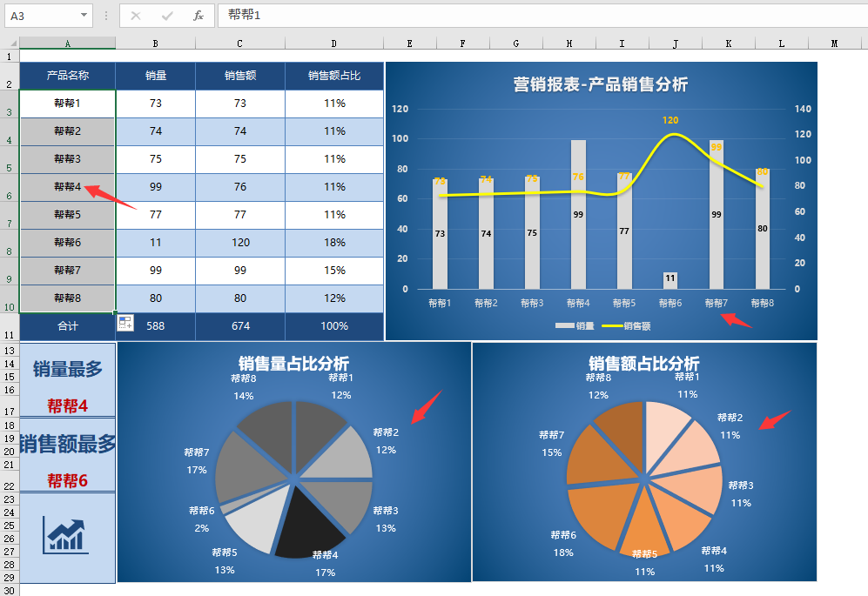Click the 帮帮7 15% label in orange pie
Image resolution: width=868 pixels, height=596 pixels.
click(x=552, y=444)
